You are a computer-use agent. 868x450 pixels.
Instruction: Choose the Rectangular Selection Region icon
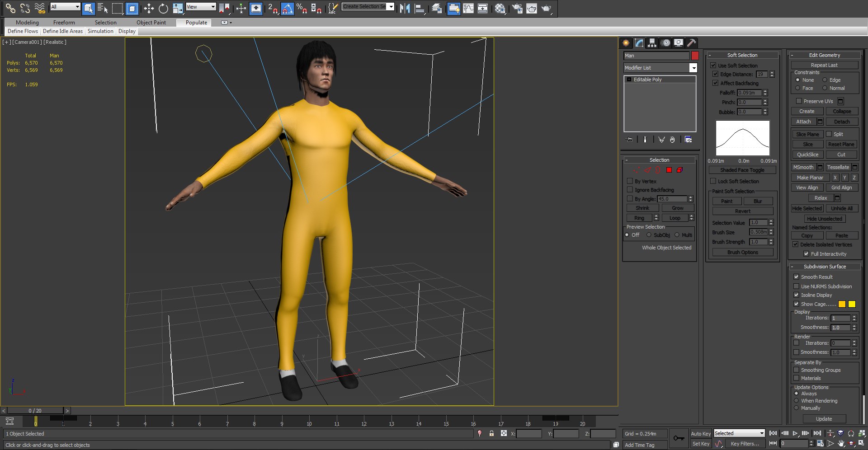point(118,8)
